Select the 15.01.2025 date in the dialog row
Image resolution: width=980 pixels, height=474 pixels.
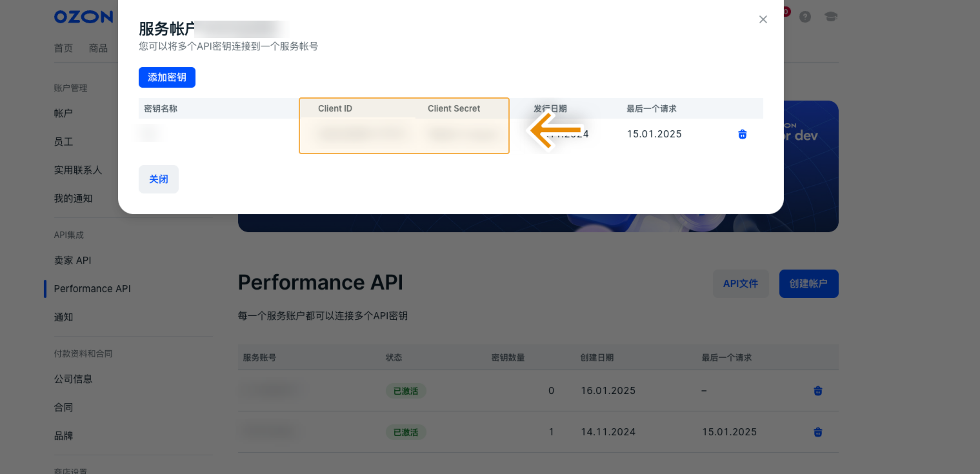654,134
